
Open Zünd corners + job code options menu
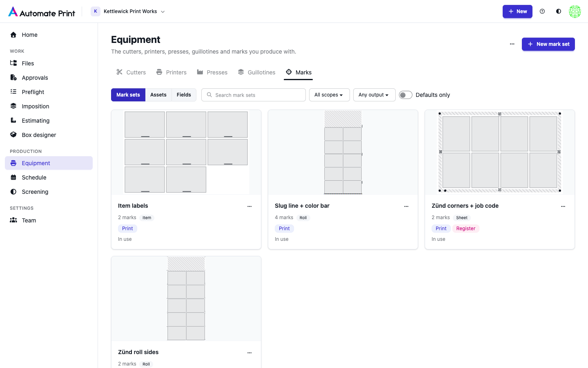563,206
